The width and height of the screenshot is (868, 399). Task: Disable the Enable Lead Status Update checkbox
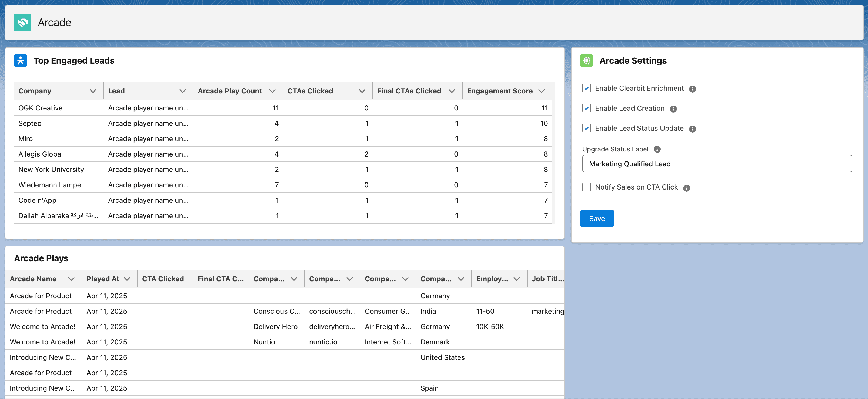click(587, 128)
